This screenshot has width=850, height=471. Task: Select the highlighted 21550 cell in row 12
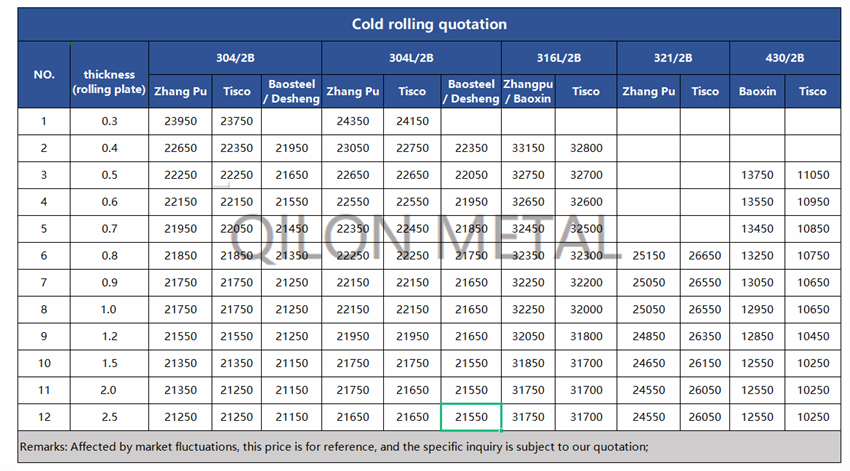[471, 417]
